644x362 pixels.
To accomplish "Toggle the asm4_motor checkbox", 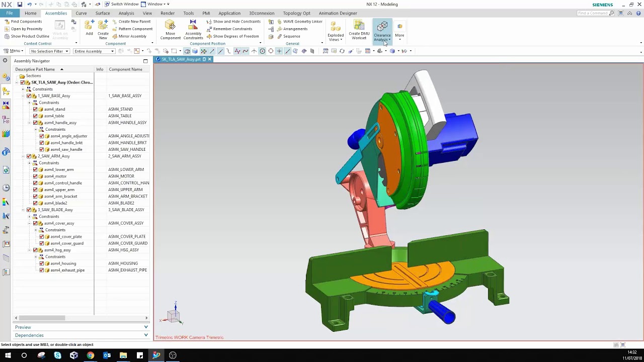I will (x=35, y=176).
